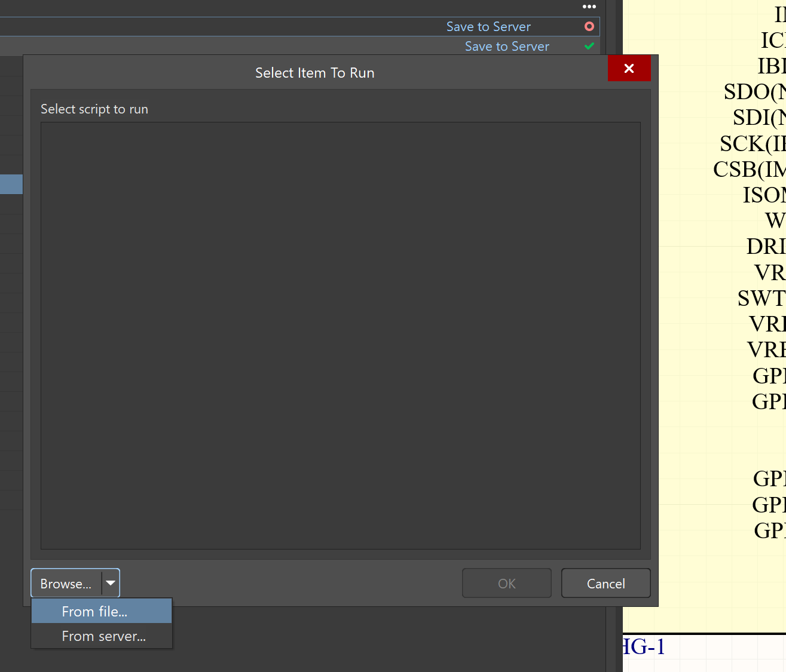Click the Cancel button

tap(605, 583)
